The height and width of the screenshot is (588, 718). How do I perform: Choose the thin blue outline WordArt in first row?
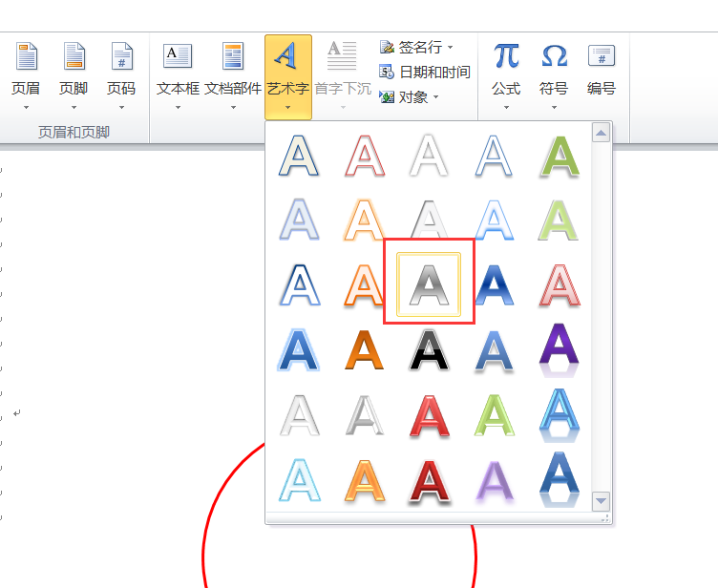point(494,156)
